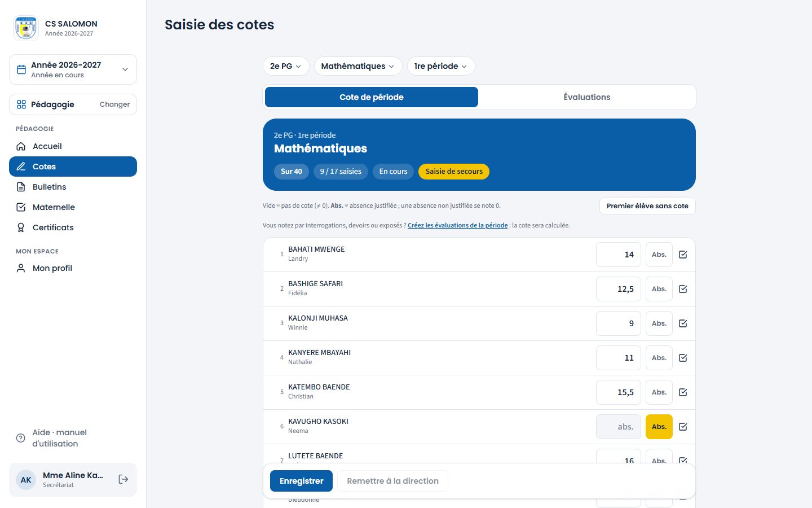Click the Certificats ribbon icon
Image resolution: width=812 pixels, height=508 pixels.
[x=21, y=227]
